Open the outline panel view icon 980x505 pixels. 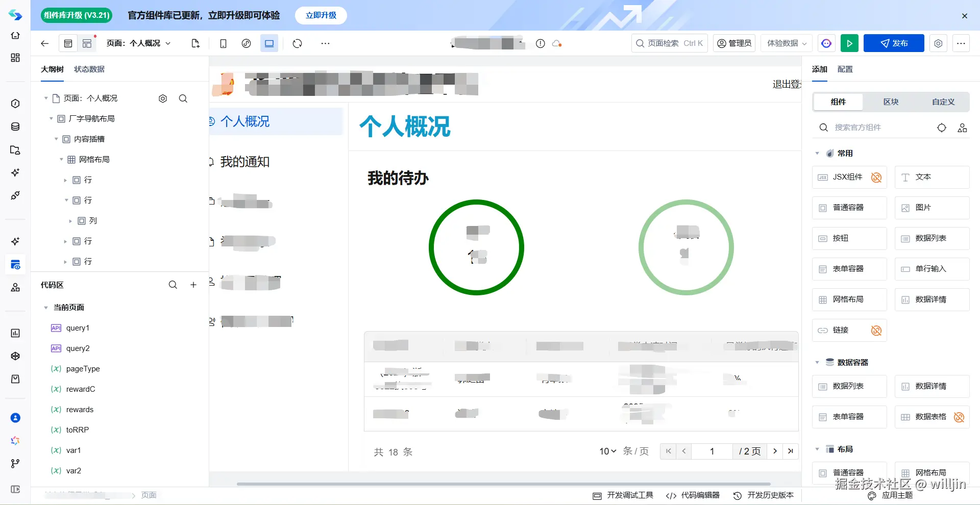point(68,43)
